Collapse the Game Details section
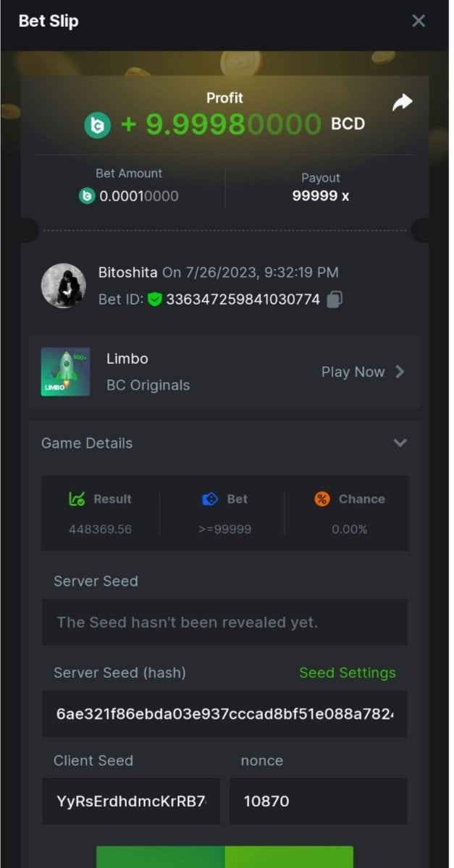 click(400, 443)
